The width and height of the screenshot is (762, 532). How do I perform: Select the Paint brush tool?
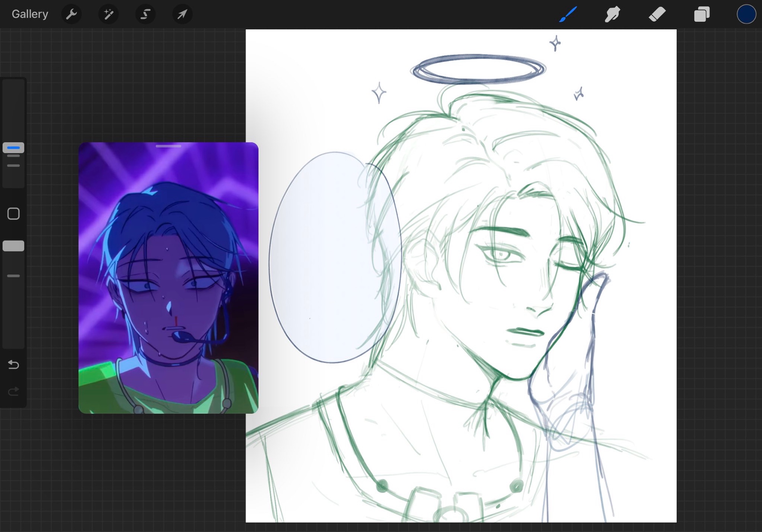568,14
